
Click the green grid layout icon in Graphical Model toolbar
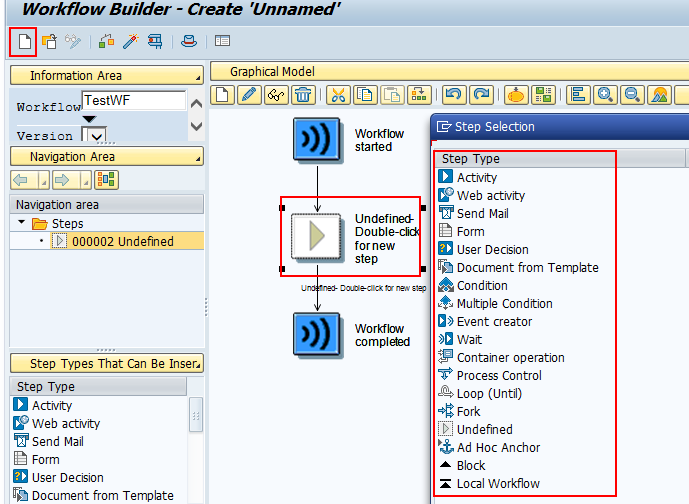(543, 94)
